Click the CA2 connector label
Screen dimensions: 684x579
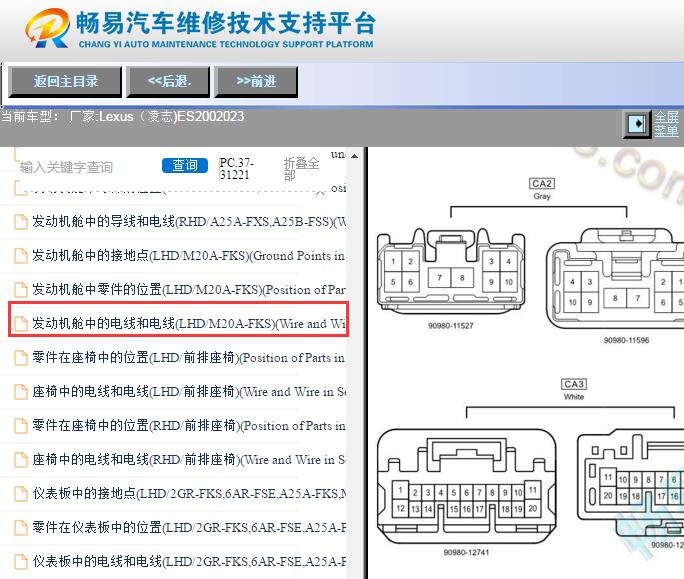[542, 184]
